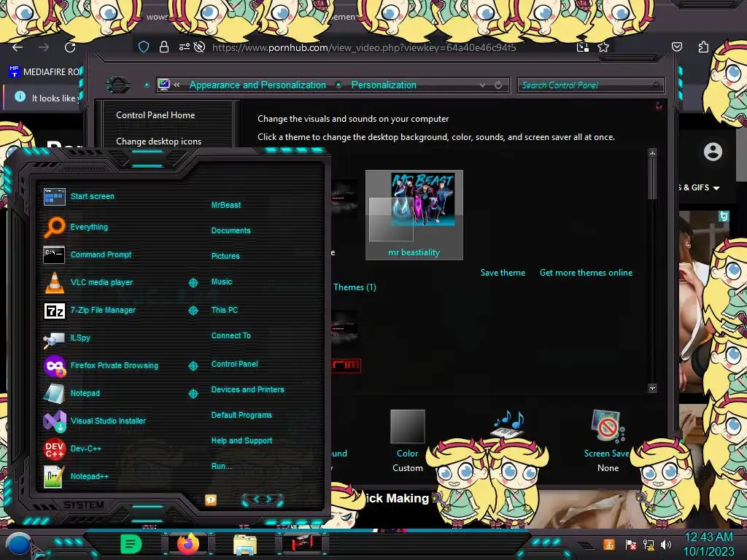
Task: Select the mr beastiality theme thumbnail
Action: 414,215
